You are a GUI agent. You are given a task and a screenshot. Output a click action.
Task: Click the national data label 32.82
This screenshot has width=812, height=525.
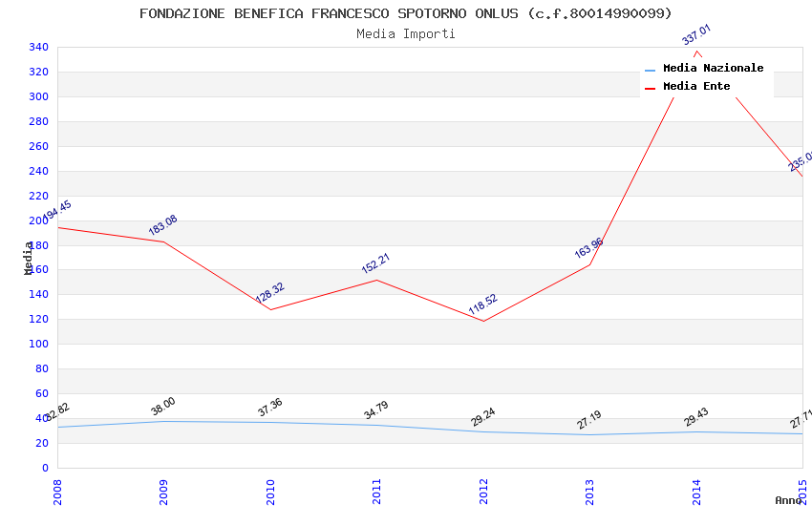tap(57, 412)
